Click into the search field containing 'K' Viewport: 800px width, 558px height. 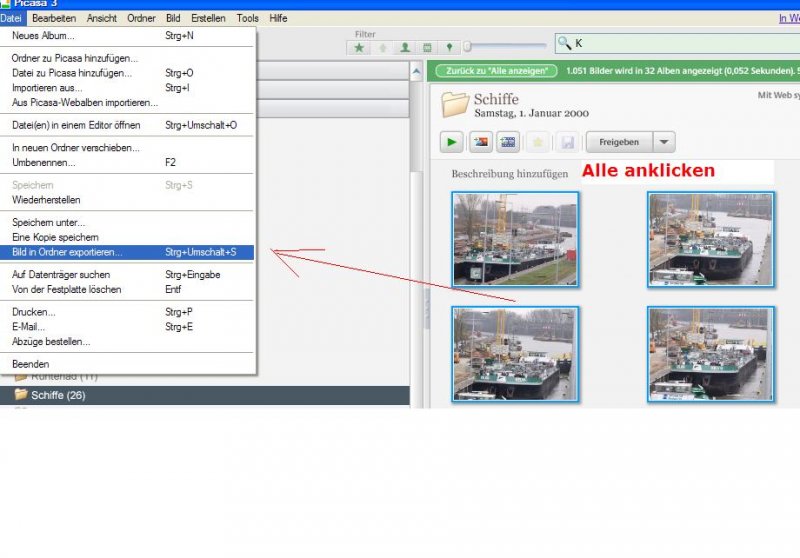(680, 43)
